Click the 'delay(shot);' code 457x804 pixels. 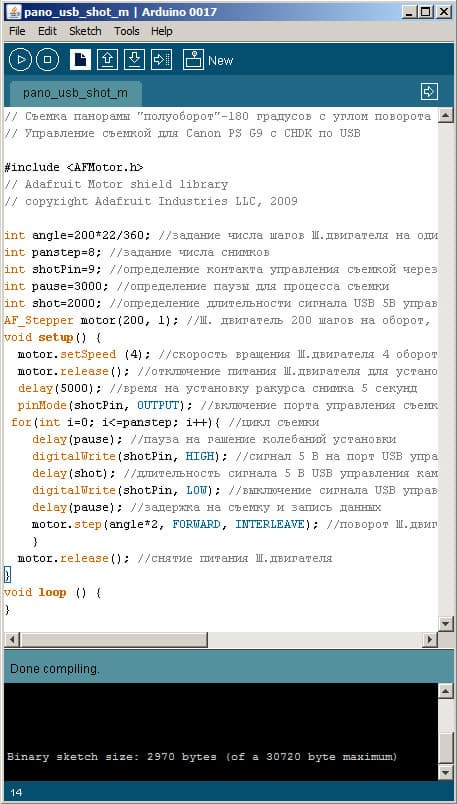74,473
